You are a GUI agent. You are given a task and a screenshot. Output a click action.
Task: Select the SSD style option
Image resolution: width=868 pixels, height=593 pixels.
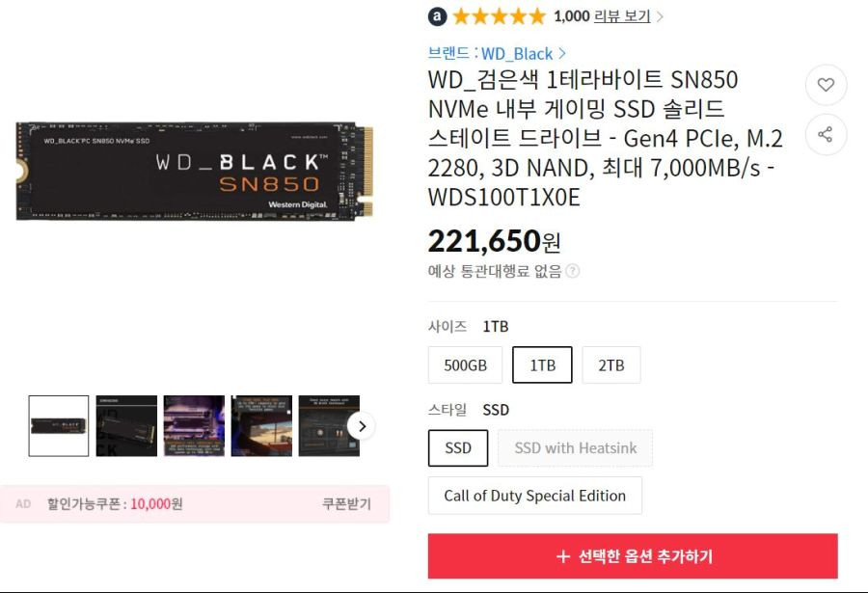pos(458,448)
